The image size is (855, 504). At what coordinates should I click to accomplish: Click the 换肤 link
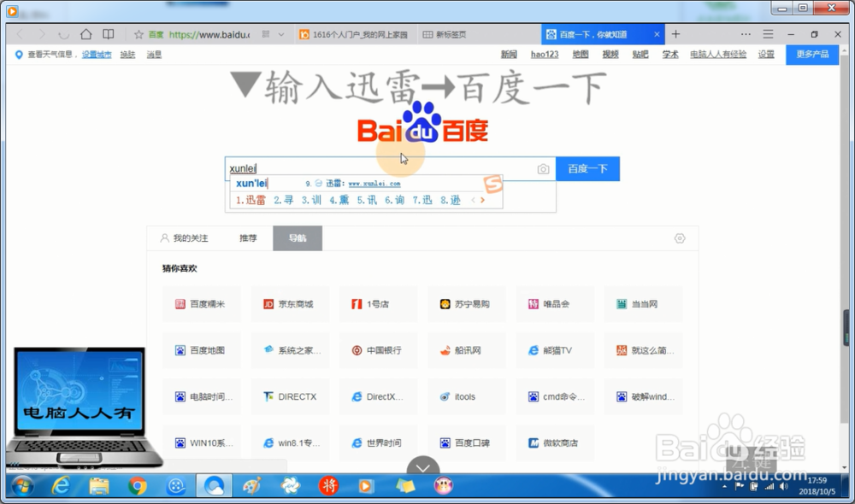click(x=127, y=55)
